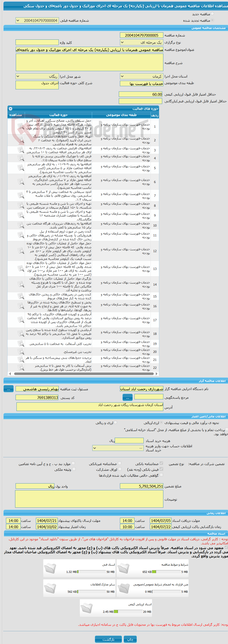The height and width of the screenshot is (644, 228).
Task: Open view icon for activity row 5
Action: [x=21, y=168]
